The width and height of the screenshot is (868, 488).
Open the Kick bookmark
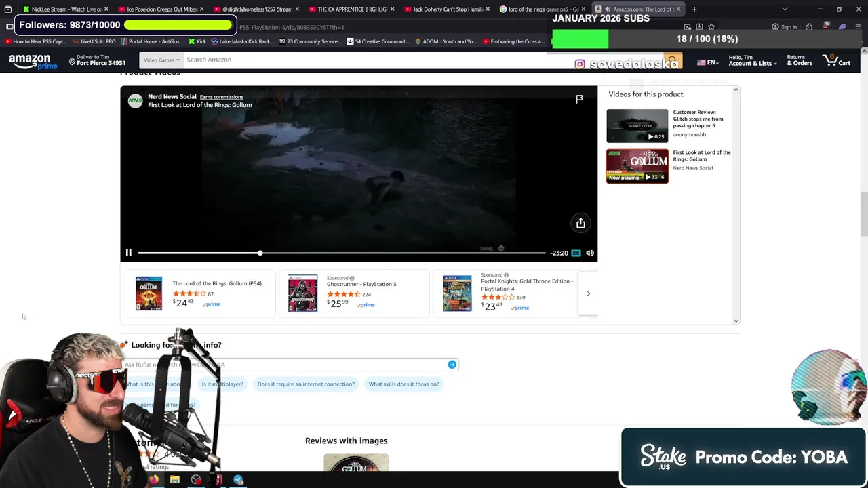pos(197,41)
